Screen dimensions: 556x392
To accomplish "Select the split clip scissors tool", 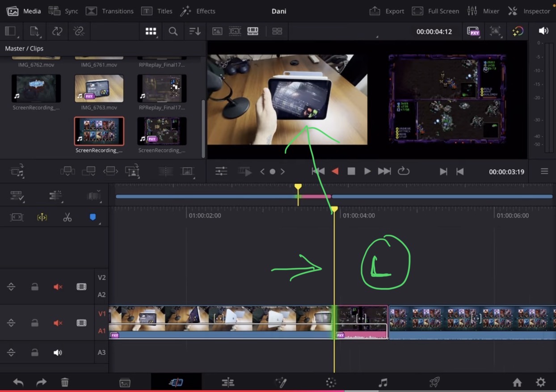I will coord(67,217).
